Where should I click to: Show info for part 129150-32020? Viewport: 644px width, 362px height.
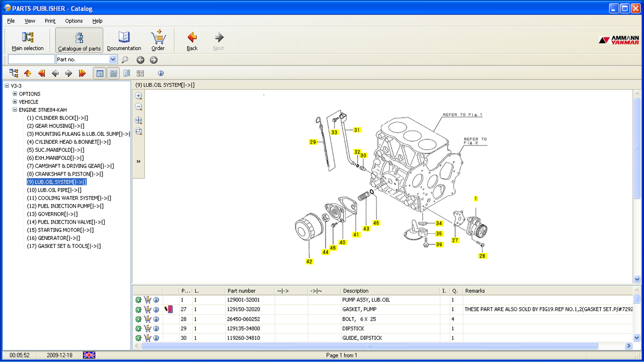click(156, 309)
